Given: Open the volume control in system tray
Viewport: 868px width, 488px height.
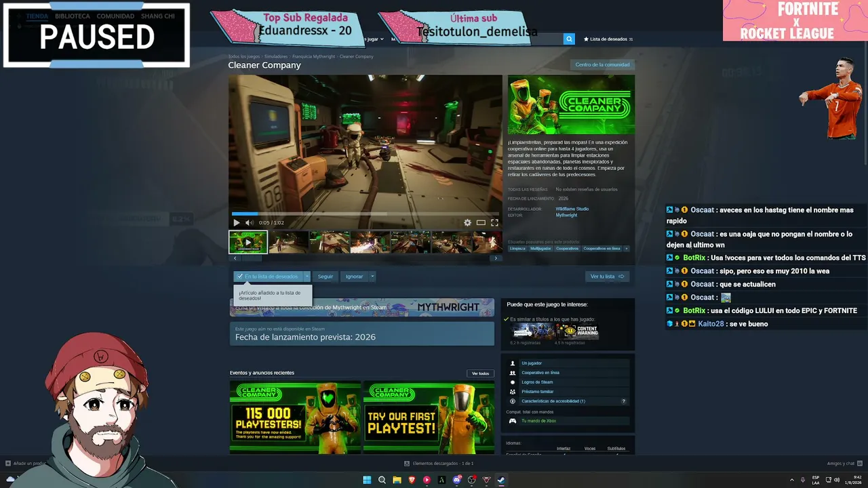Looking at the screenshot, I should (837, 480).
